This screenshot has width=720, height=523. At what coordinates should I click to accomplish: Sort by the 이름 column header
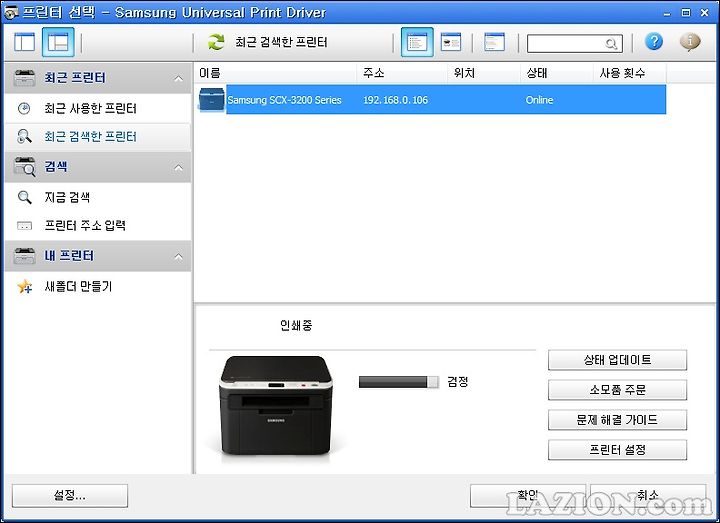(x=275, y=73)
